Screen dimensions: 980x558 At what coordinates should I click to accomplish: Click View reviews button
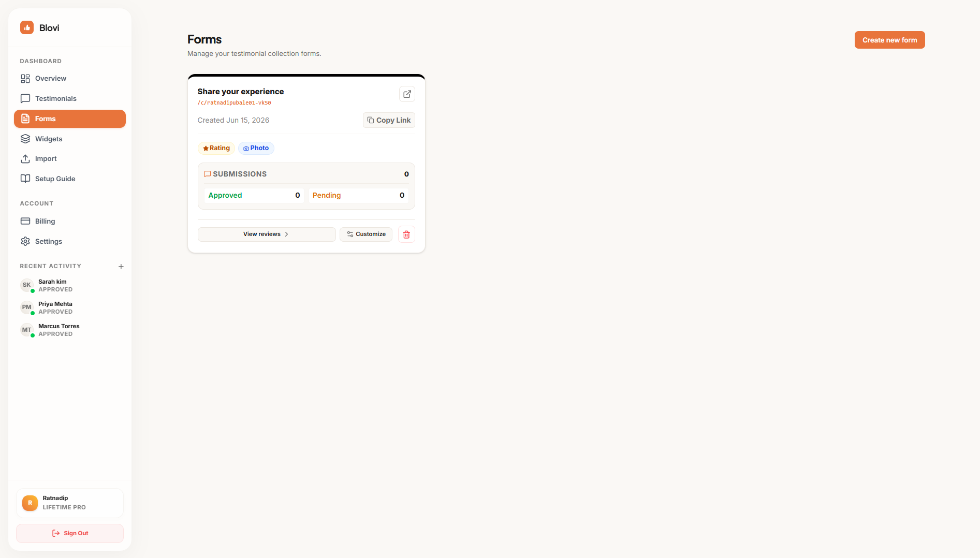point(267,234)
